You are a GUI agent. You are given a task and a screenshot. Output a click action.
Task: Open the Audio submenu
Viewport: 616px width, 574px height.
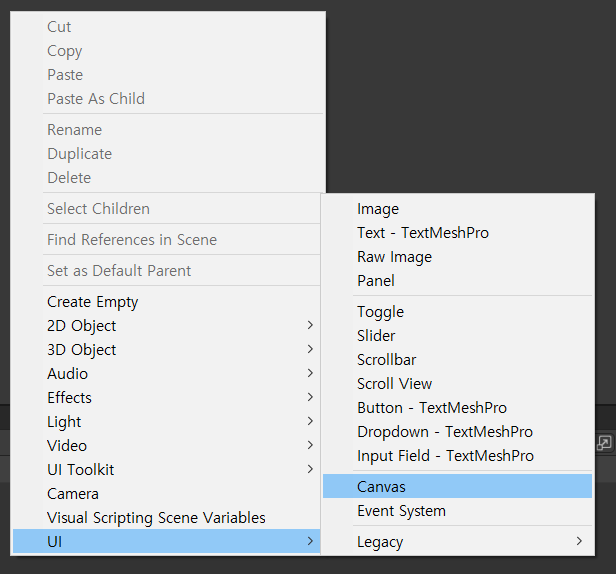click(x=167, y=374)
